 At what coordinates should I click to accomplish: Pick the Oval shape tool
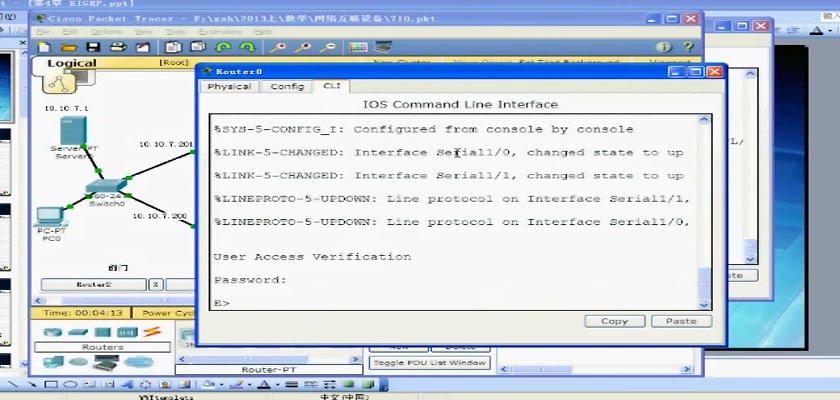(x=70, y=384)
